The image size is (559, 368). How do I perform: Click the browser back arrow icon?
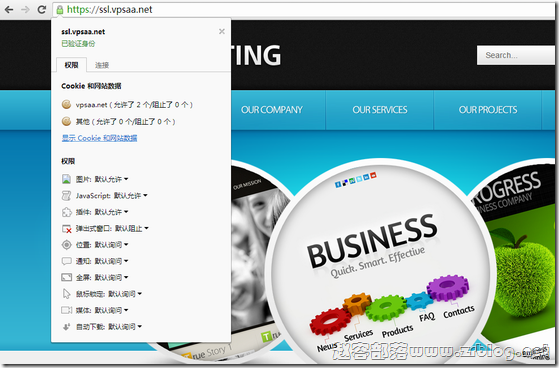point(9,10)
